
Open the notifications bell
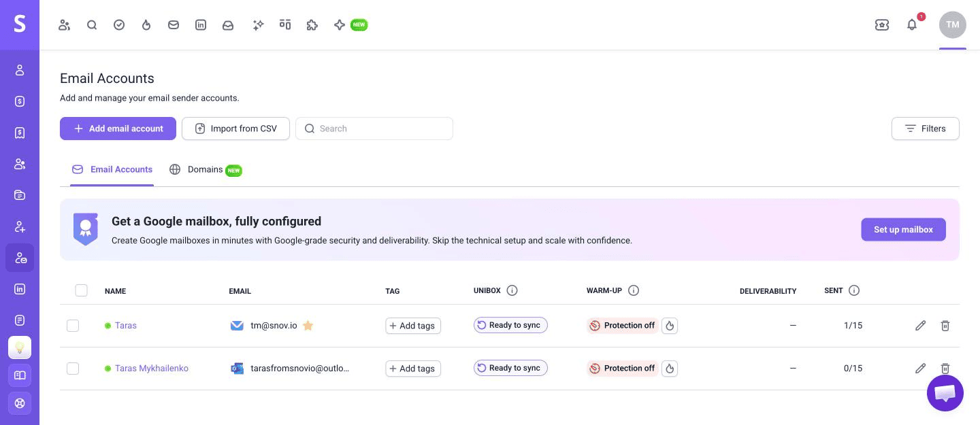pyautogui.click(x=912, y=24)
